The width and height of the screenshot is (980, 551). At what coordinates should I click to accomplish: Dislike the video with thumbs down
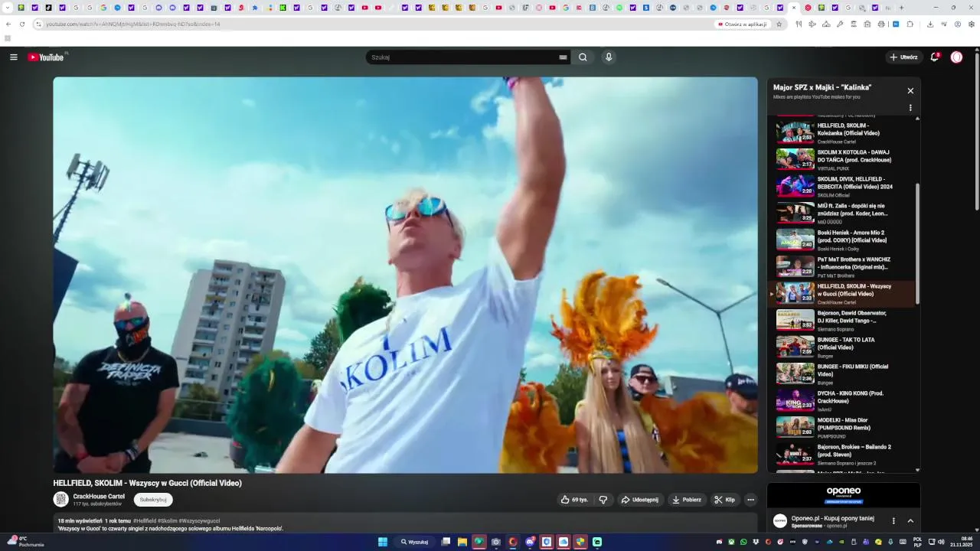603,500
